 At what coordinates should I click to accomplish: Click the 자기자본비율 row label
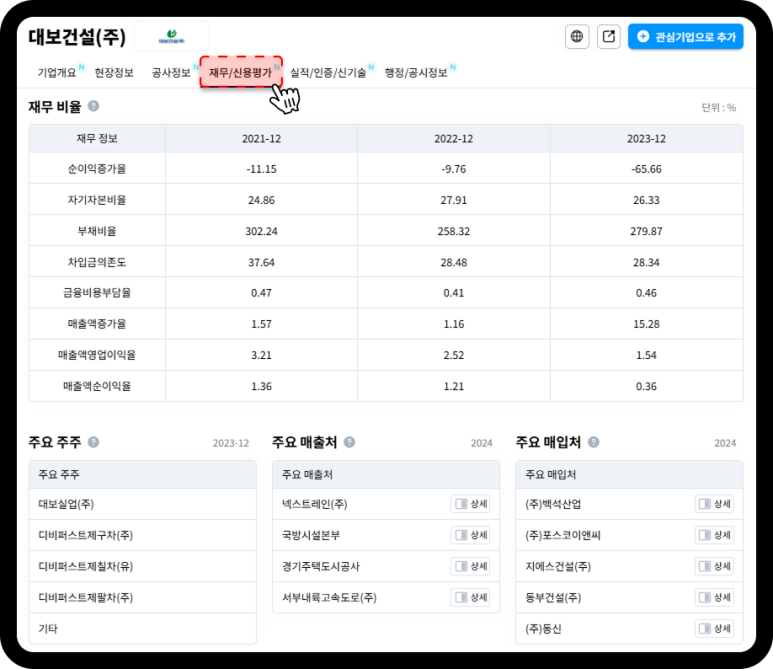click(97, 200)
